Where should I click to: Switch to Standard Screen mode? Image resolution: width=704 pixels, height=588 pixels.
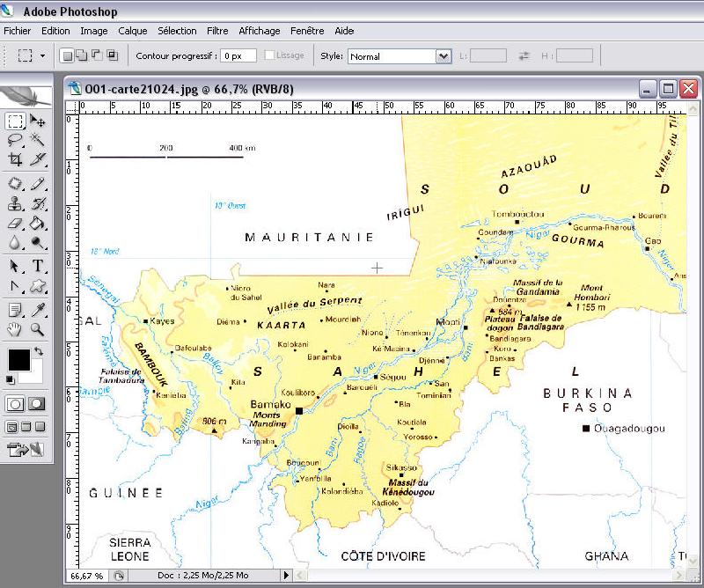tap(12, 427)
